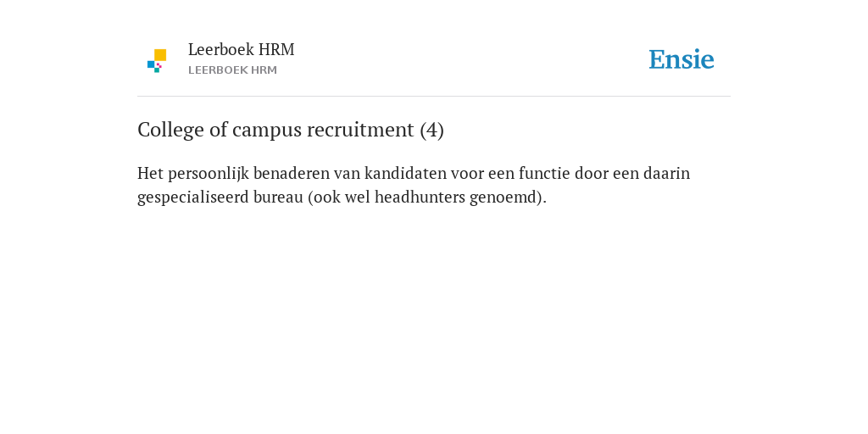Screen dimensions: 868x434
Task: Click the word bureau in definition
Action: (278, 198)
